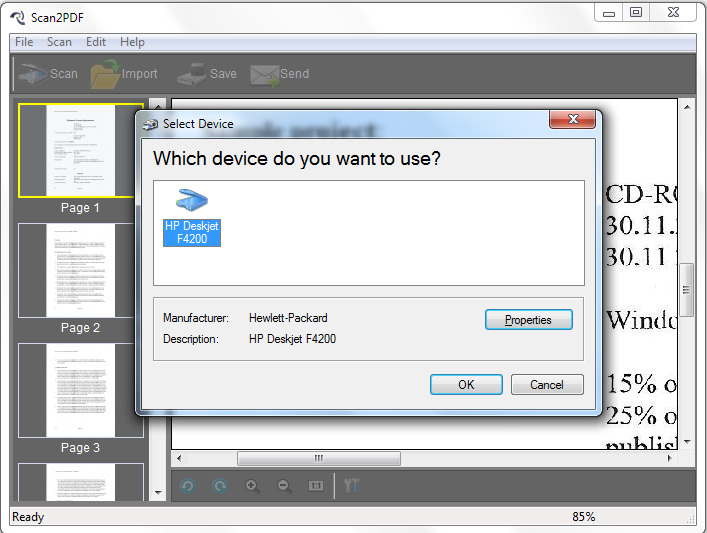Click the horizontal scroll left arrow
This screenshot has width=707, height=533.
(179, 459)
